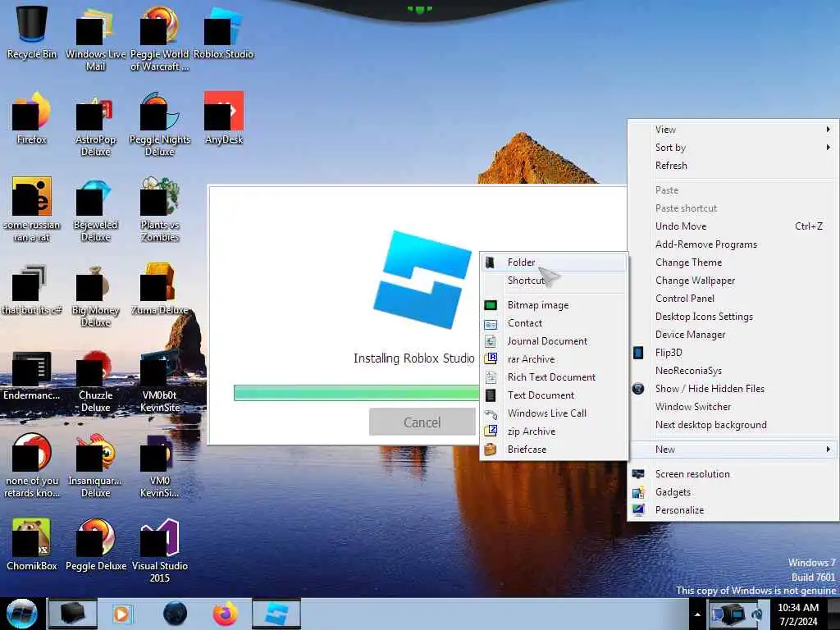The width and height of the screenshot is (840, 630).
Task: Select Peggle World of Warcraft desktop icon
Action: 160,38
